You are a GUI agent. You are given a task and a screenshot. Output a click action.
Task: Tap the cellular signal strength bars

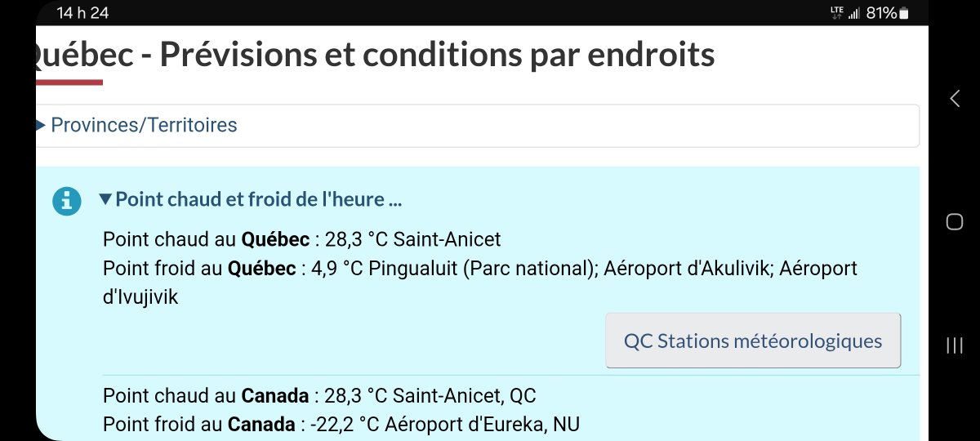tap(854, 13)
